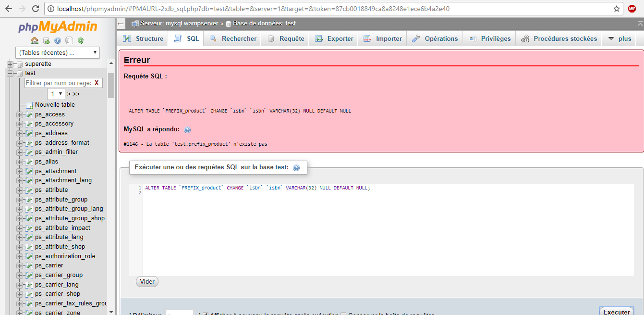The image size is (644, 315).
Task: Click the table icon beside ps_address
Action: [x=29, y=133]
